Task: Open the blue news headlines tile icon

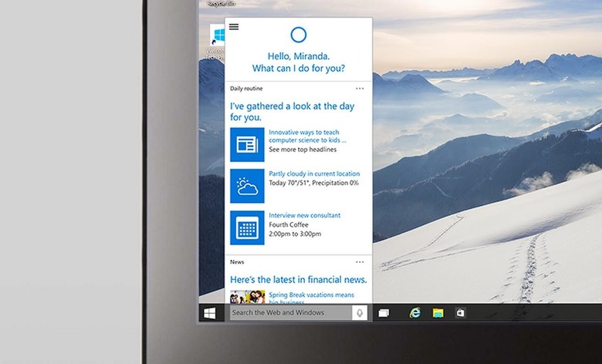Action: 247,144
